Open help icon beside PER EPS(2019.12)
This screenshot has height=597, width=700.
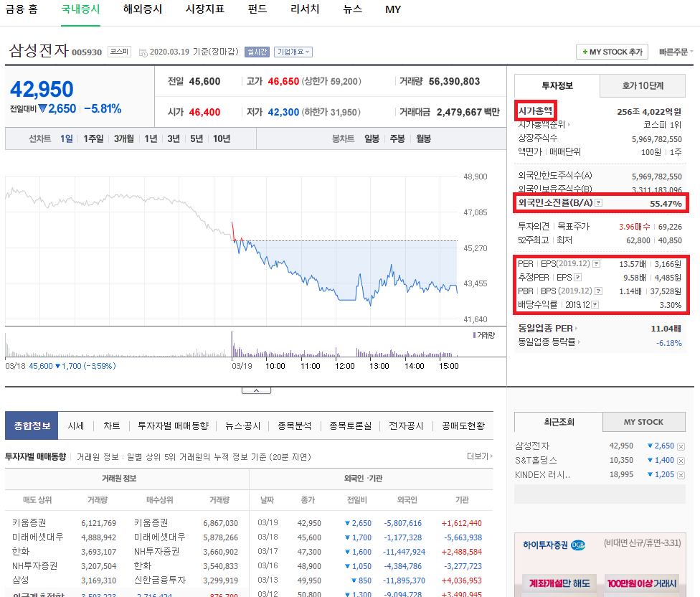click(x=596, y=264)
